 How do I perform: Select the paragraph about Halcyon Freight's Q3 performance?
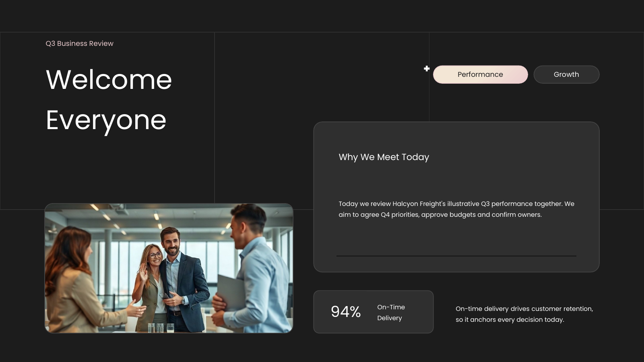456,209
